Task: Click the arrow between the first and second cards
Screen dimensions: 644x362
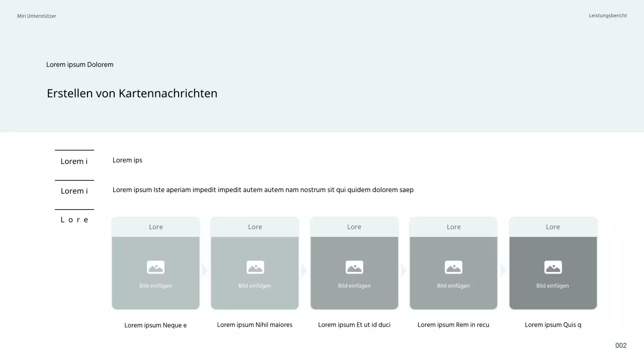Action: click(x=204, y=270)
